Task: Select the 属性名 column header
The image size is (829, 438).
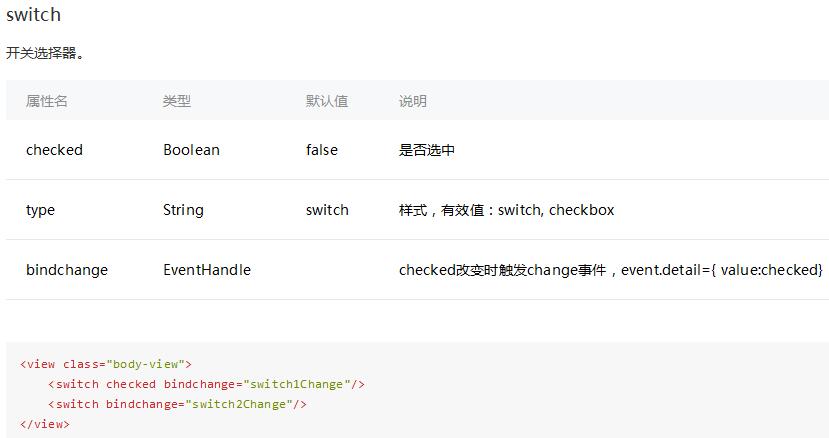Action: [x=47, y=101]
